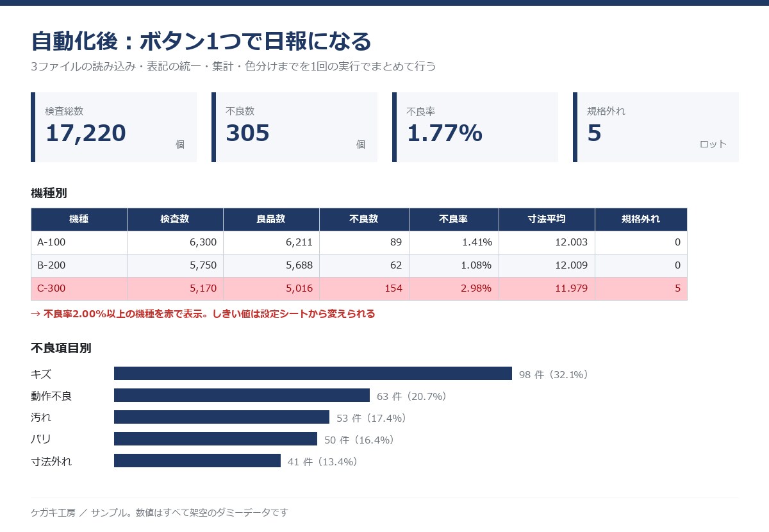Click the value 63 件（20.7%）
Viewport: 769px width, 532px height.
click(x=411, y=396)
